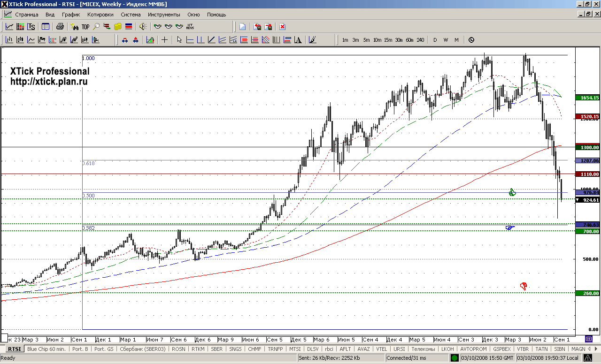Click the red thumbs-down marker on chart

(524, 286)
